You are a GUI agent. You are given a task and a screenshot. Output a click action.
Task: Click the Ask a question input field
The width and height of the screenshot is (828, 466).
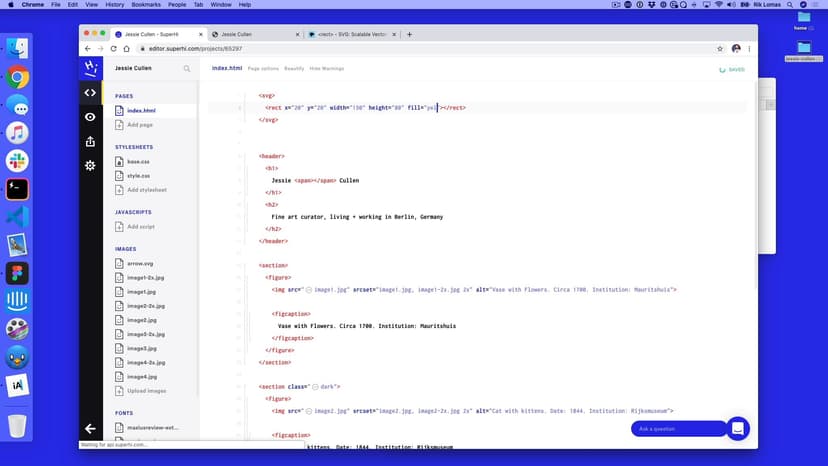click(x=676, y=428)
